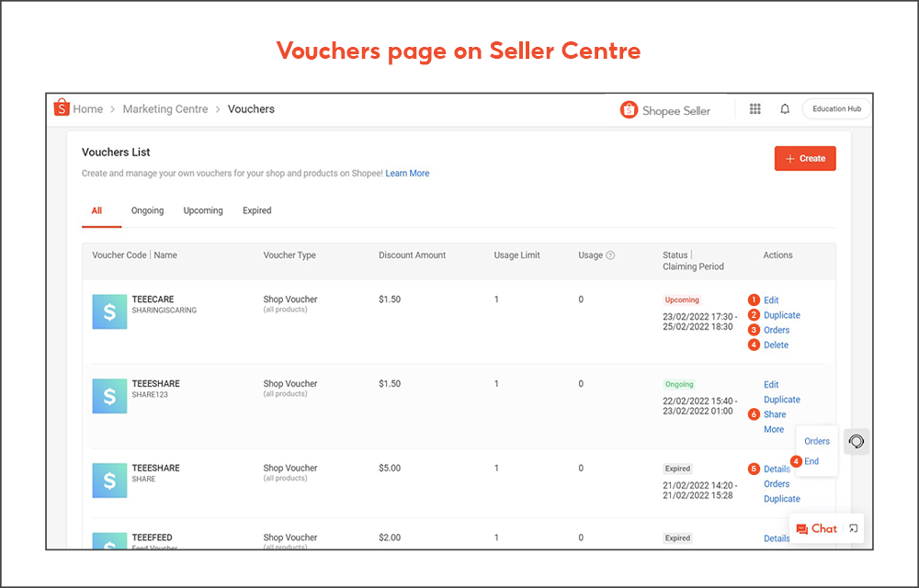The height and width of the screenshot is (588, 919).
Task: Click the Shopee Seller logo
Action: (x=629, y=109)
